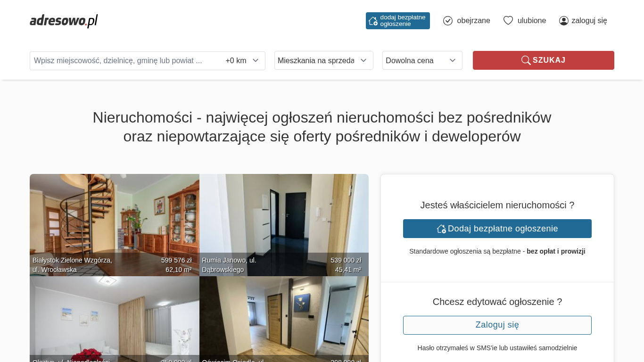Open Rumia Janowo listing photo
The height and width of the screenshot is (362, 644).
[284, 225]
